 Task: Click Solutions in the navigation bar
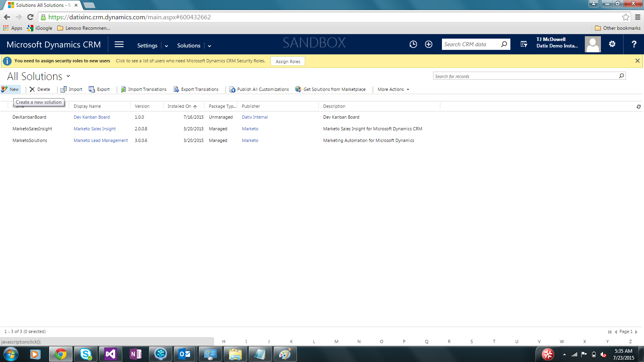tap(189, 45)
